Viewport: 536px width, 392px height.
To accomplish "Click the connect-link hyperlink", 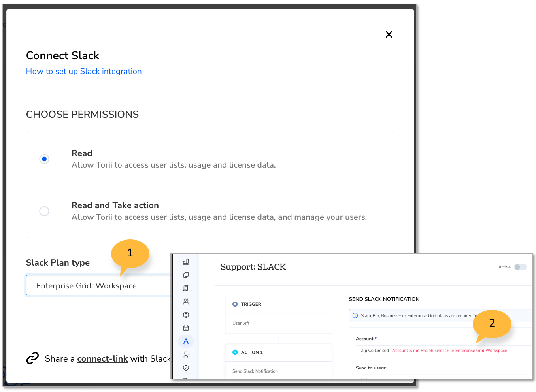I will (102, 358).
